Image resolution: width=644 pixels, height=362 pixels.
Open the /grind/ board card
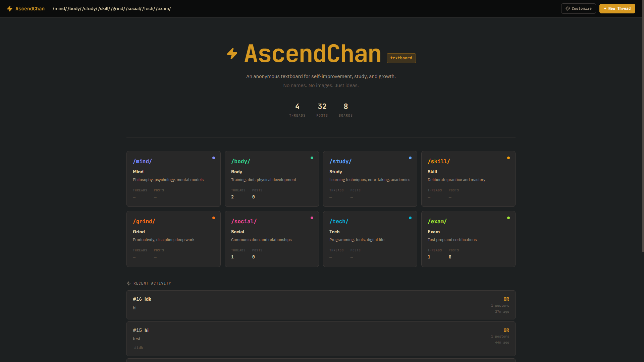(173, 239)
